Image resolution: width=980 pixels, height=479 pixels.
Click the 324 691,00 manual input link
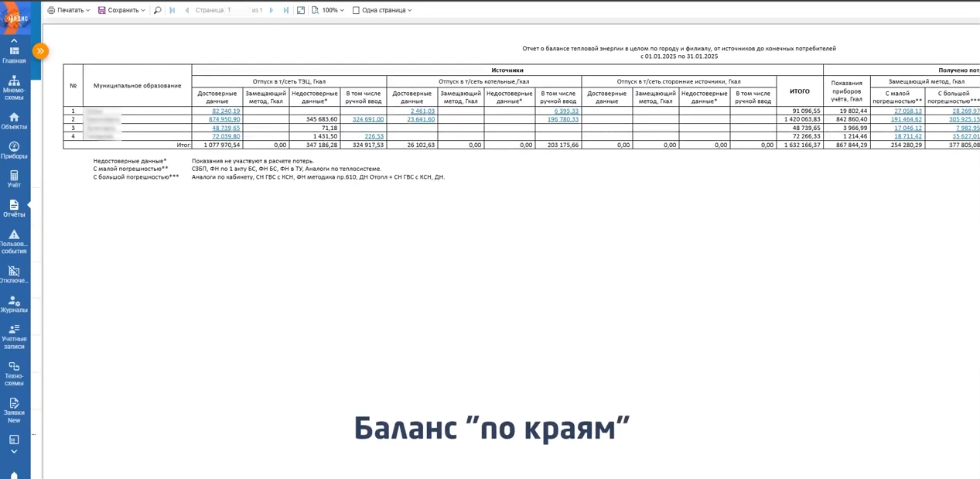(367, 120)
